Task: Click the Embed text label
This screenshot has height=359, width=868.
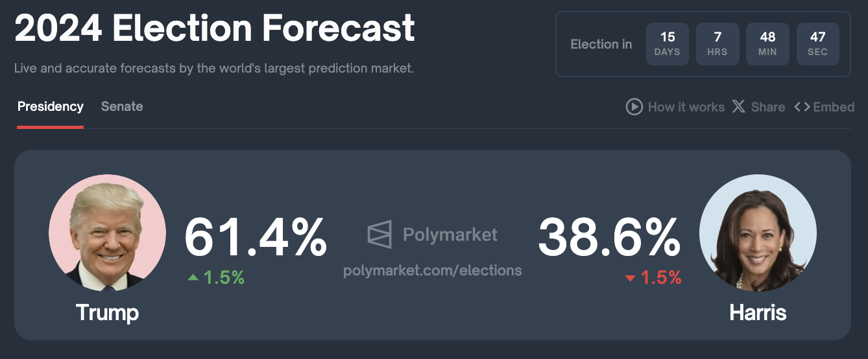Action: point(834,107)
